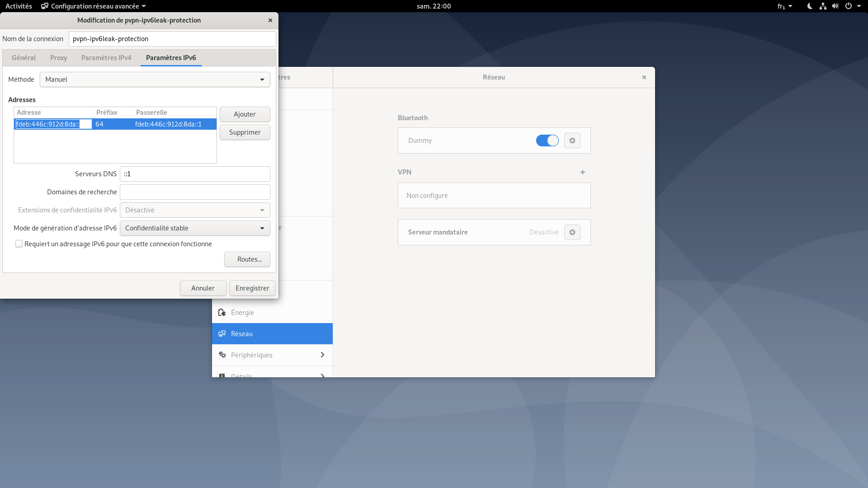Open Mode de génération d'adresse IPv6 dropdown

[194, 228]
